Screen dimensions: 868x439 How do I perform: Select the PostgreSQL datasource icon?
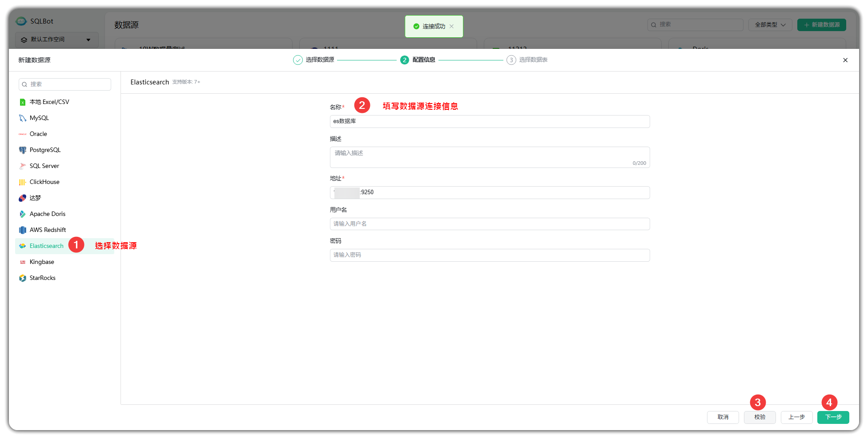click(23, 150)
